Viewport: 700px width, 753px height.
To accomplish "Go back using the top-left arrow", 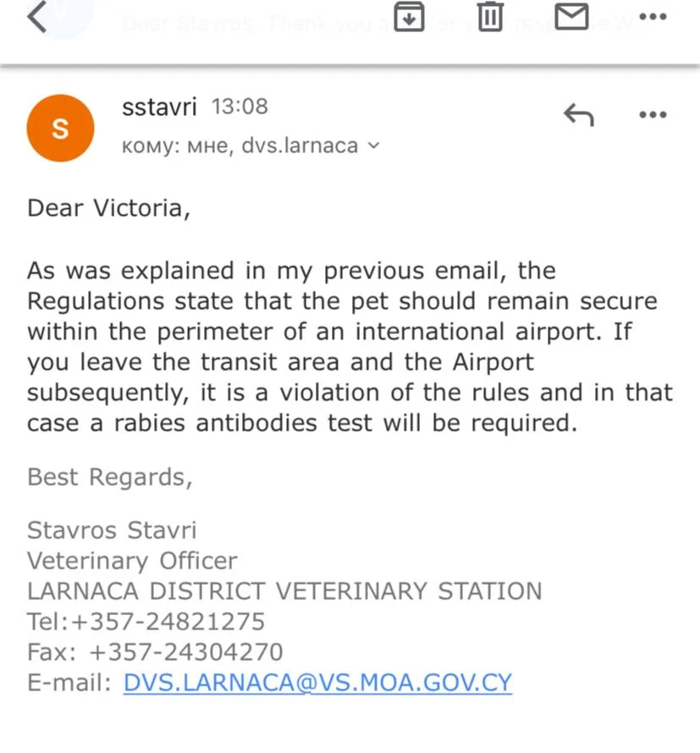I will (36, 17).
